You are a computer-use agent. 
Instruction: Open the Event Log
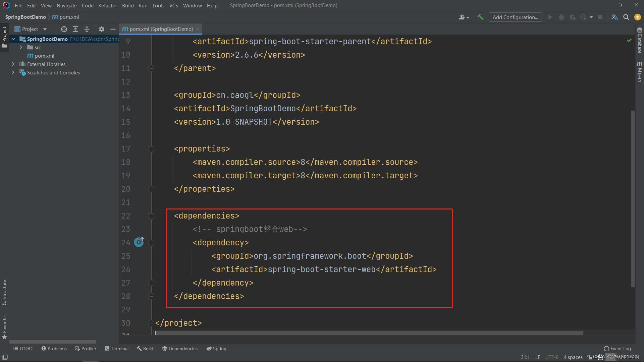(x=617, y=349)
